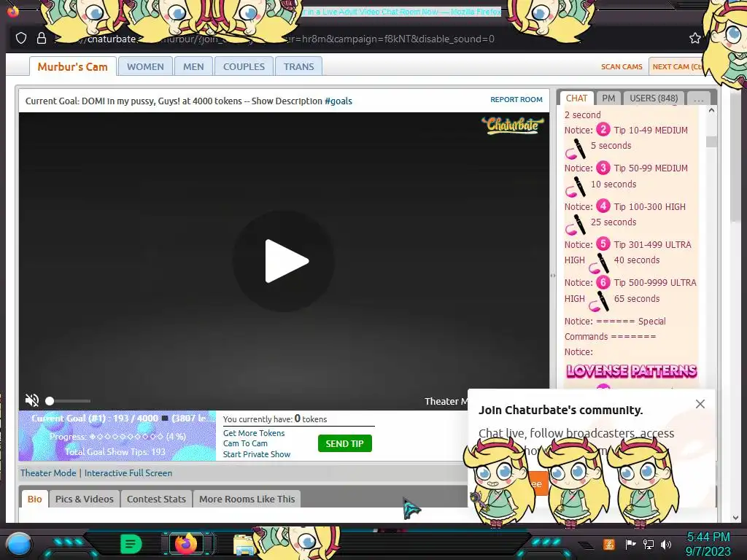The width and height of the screenshot is (747, 560).
Task: Open the CHAT tab
Action: (x=576, y=98)
